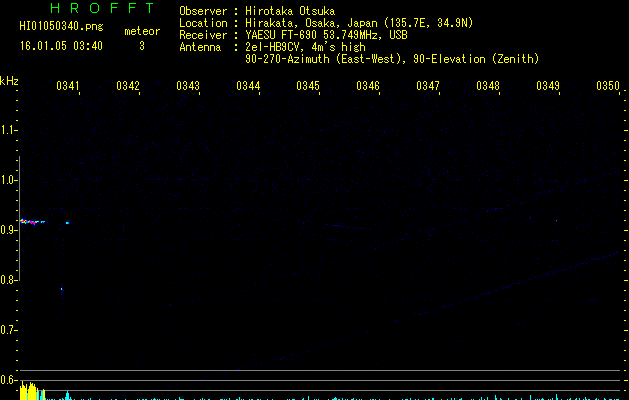
Task: Click the 0348 time marker
Action: (x=488, y=86)
